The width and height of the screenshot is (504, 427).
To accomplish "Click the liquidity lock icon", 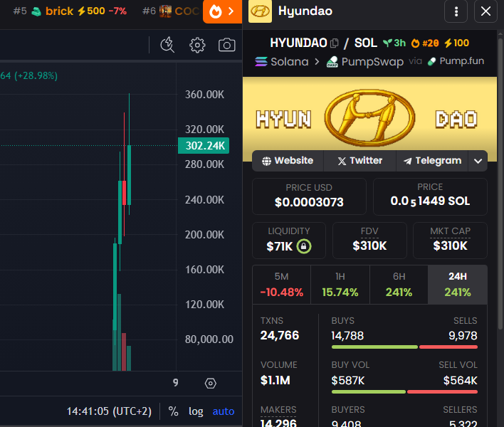I will pyautogui.click(x=304, y=246).
